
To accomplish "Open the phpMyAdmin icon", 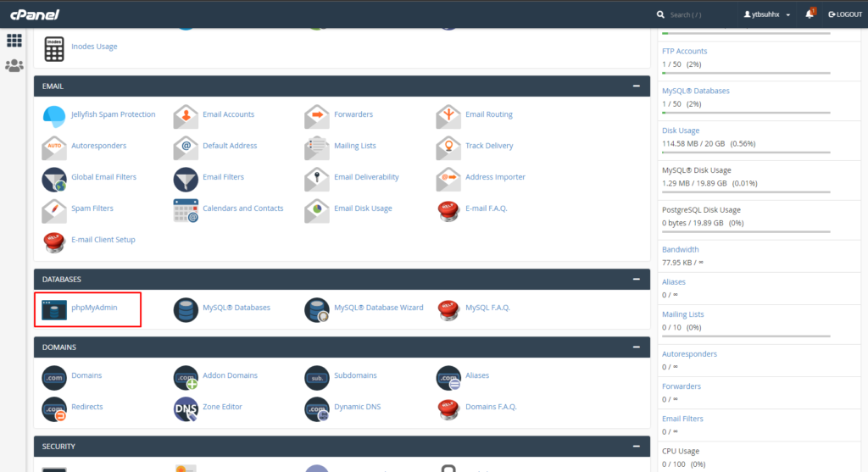I will [54, 308].
